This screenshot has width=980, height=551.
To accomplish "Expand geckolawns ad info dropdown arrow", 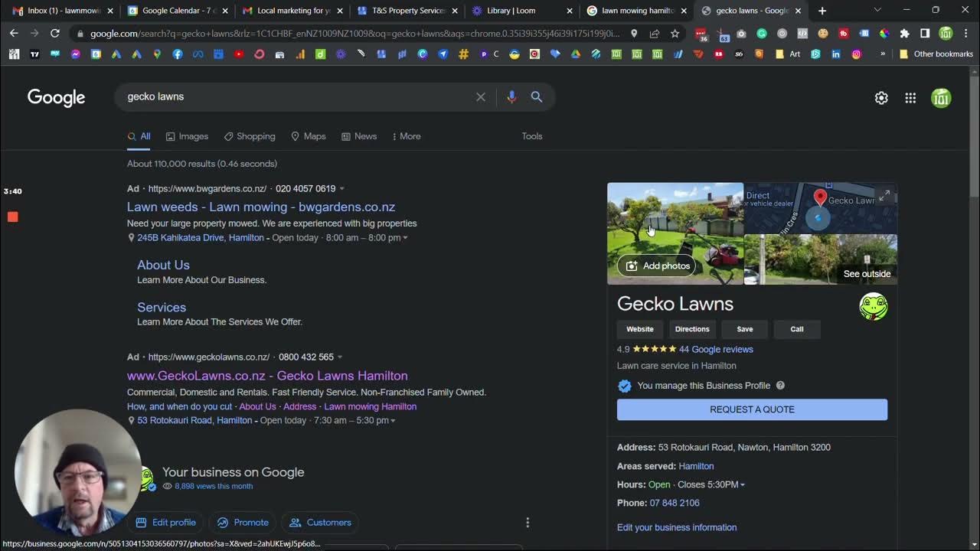I will click(340, 357).
